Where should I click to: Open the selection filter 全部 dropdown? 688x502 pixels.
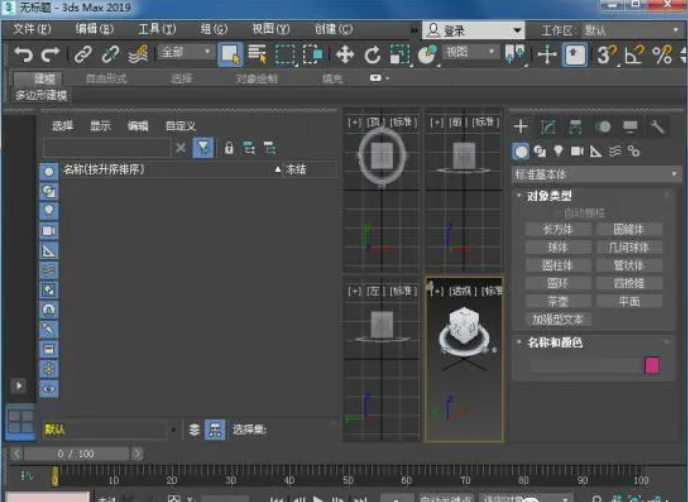coord(186,52)
